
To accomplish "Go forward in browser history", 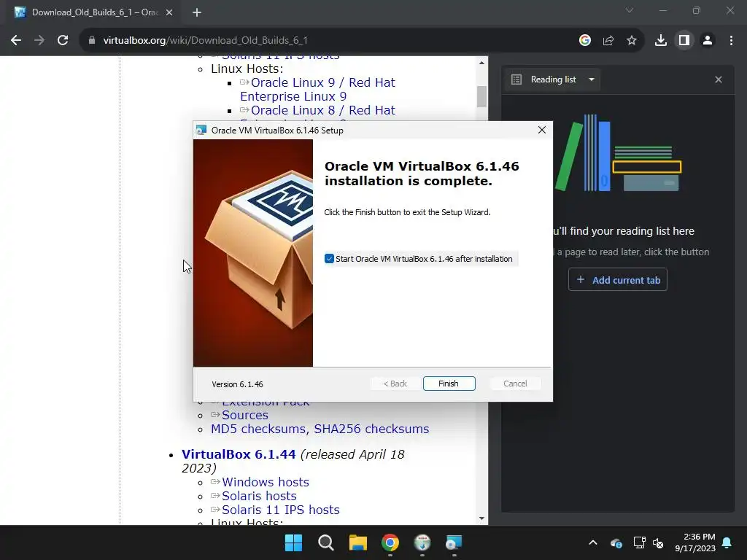I will click(39, 41).
